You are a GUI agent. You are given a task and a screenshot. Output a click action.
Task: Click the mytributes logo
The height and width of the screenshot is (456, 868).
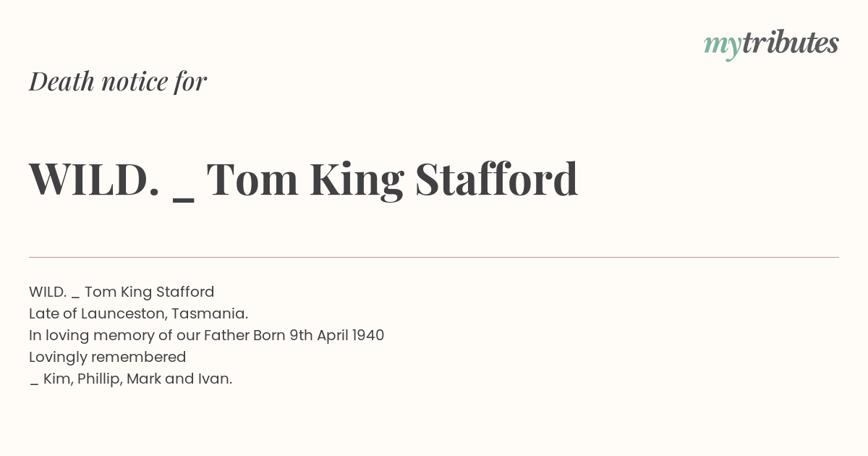click(771, 45)
